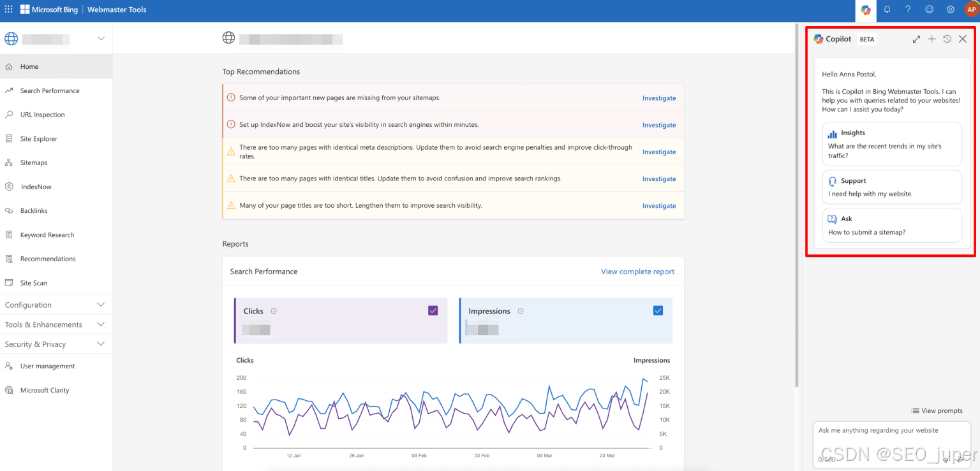Click the Microsoft Clarity icon

pos(9,390)
